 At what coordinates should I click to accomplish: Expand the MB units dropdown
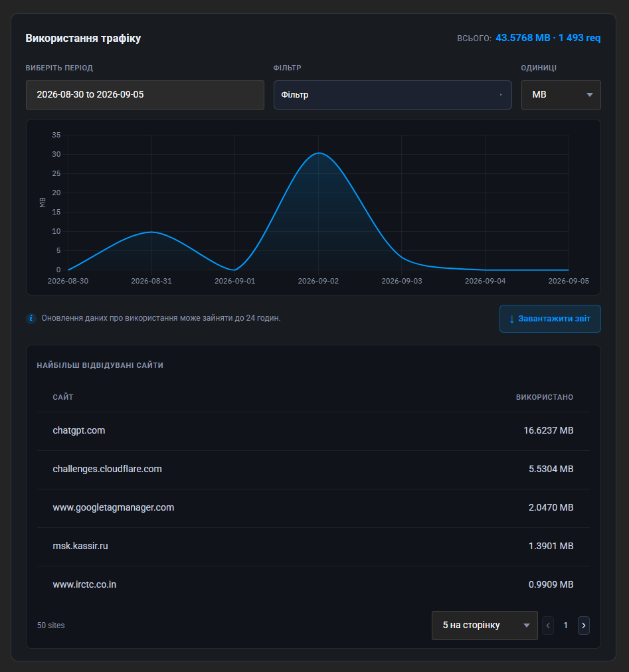(561, 95)
